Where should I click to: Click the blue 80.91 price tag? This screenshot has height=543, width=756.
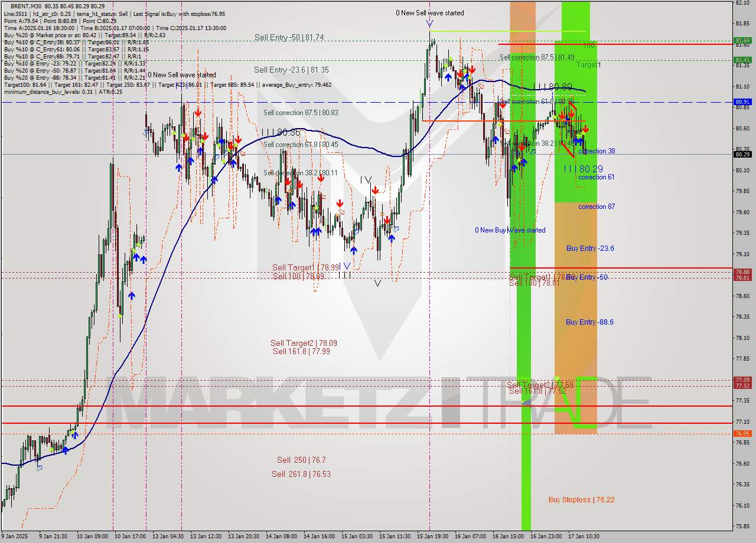(742, 102)
